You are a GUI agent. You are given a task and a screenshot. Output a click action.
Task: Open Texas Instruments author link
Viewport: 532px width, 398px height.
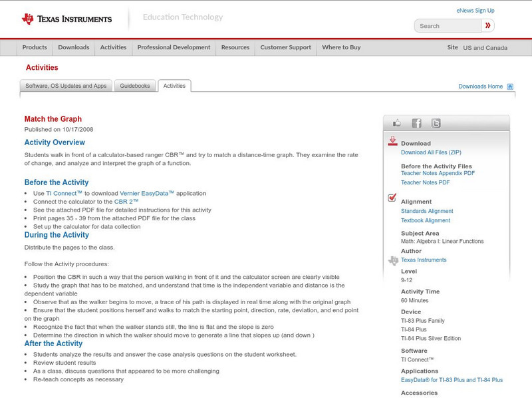pos(424,260)
